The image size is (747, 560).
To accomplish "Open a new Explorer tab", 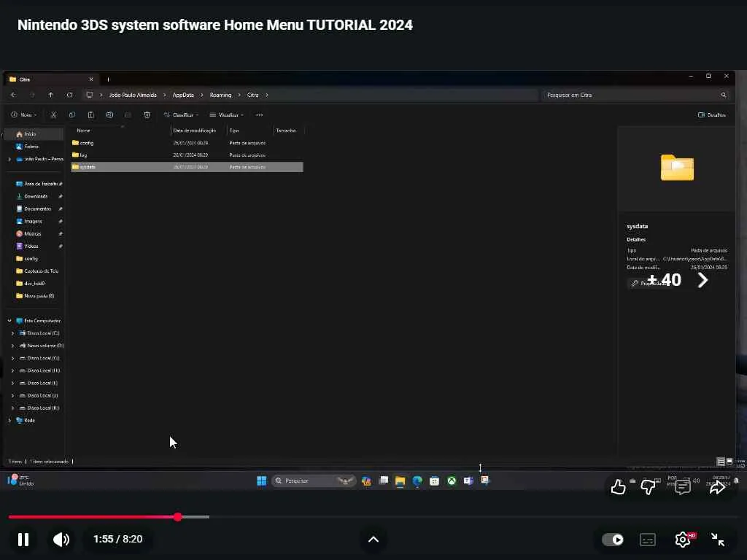I will pyautogui.click(x=108, y=79).
